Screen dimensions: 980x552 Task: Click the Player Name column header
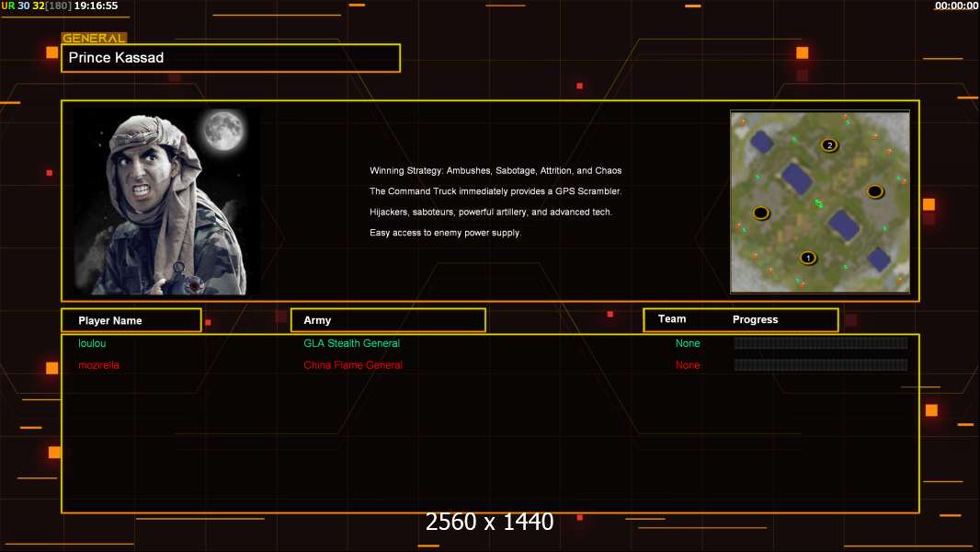131,320
